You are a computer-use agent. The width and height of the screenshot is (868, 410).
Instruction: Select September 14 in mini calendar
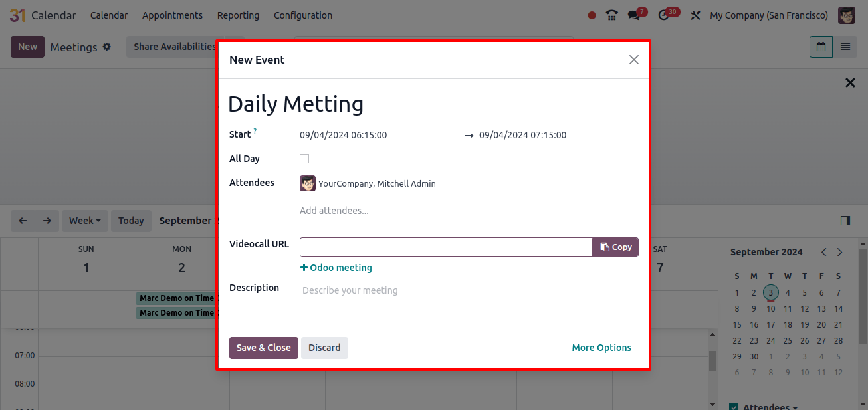pos(839,308)
